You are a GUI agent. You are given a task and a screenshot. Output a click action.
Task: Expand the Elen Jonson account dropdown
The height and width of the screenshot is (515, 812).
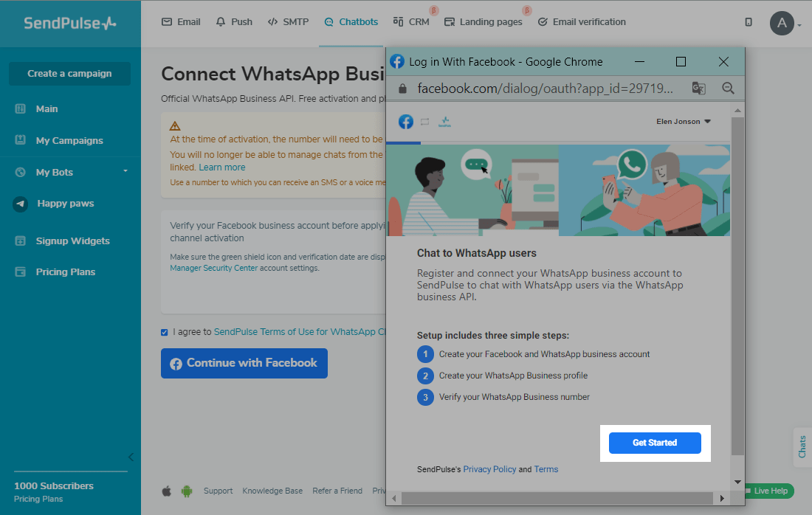pyautogui.click(x=684, y=122)
